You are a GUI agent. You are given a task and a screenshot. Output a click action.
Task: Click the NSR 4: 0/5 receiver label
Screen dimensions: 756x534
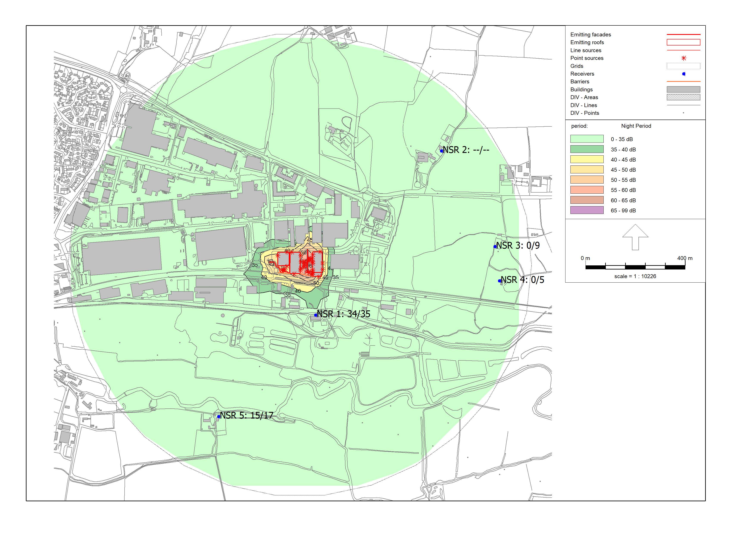[522, 280]
